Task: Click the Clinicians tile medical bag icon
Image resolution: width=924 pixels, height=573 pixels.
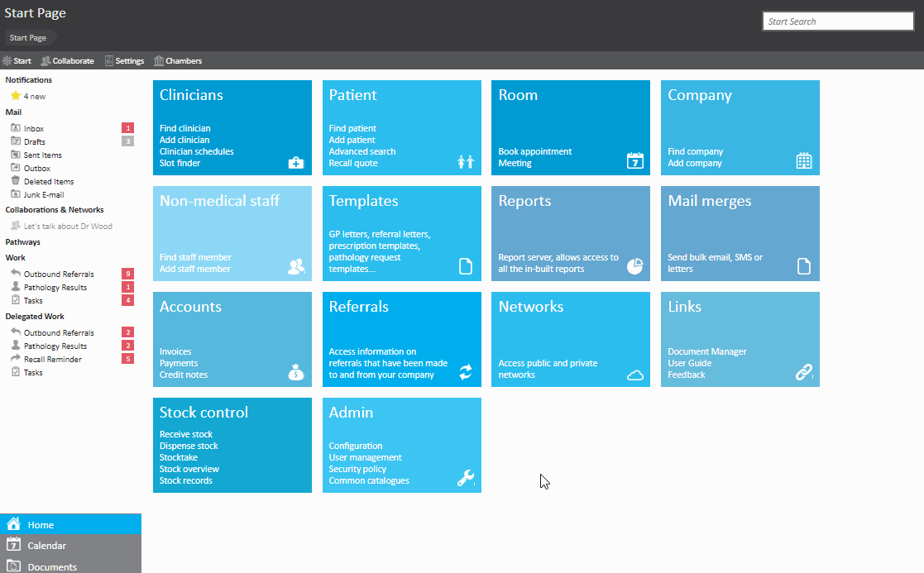Action: pos(296,163)
